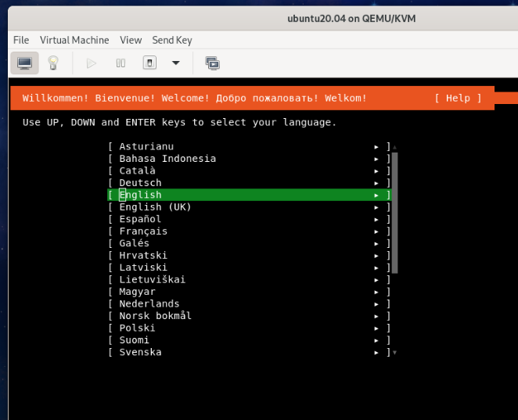Image resolution: width=518 pixels, height=420 pixels.
Task: Click the arrow beside Nederlands
Action: (376, 304)
